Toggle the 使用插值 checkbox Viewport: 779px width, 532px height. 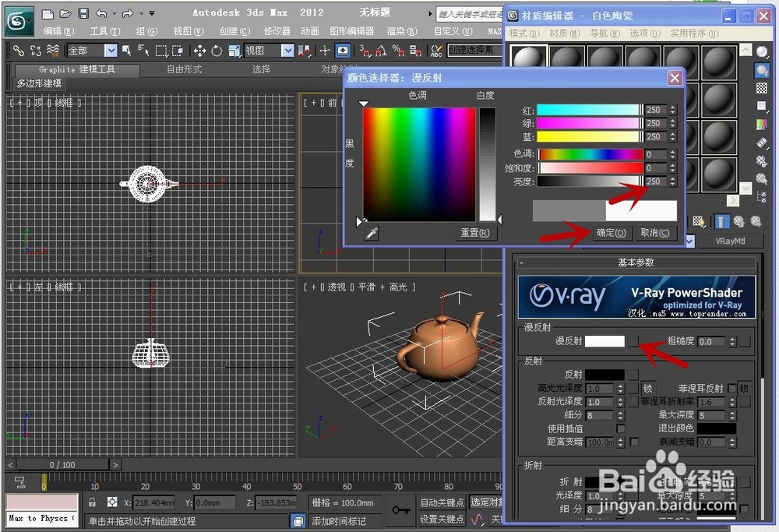620,428
